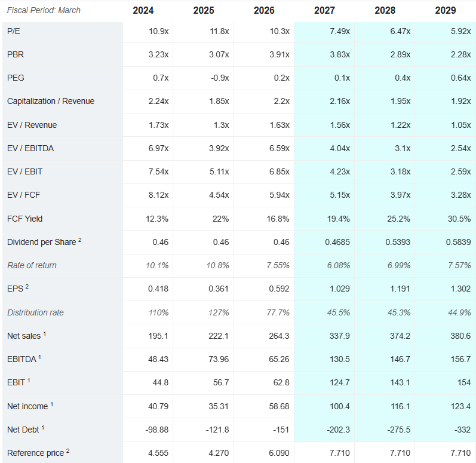The image size is (476, 463).
Task: Click the FCF Yield value 30.5%
Action: click(459, 219)
